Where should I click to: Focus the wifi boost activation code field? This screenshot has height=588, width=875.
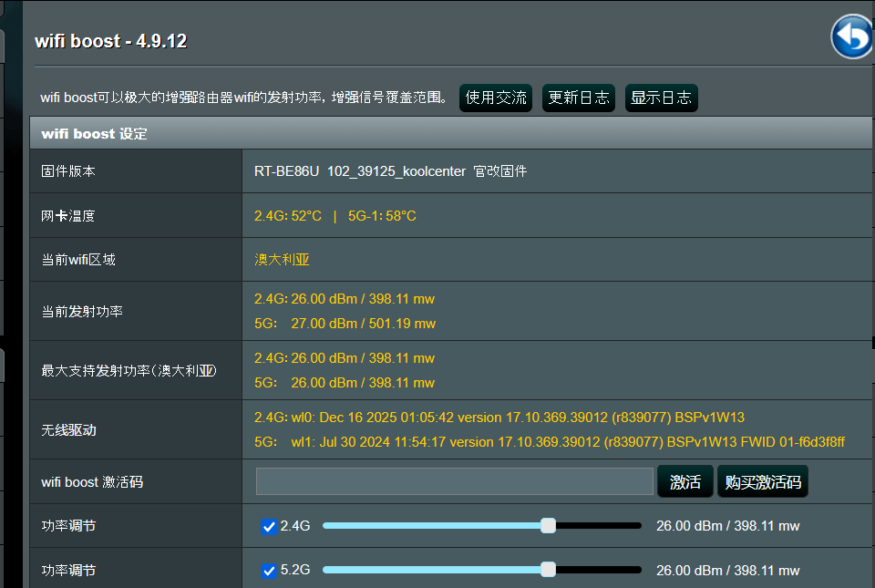(x=454, y=481)
